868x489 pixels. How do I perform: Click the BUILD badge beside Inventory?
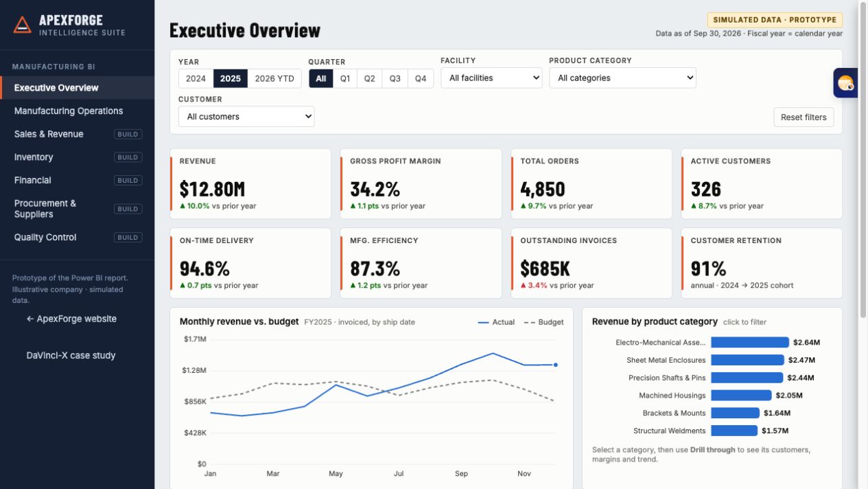pos(128,157)
